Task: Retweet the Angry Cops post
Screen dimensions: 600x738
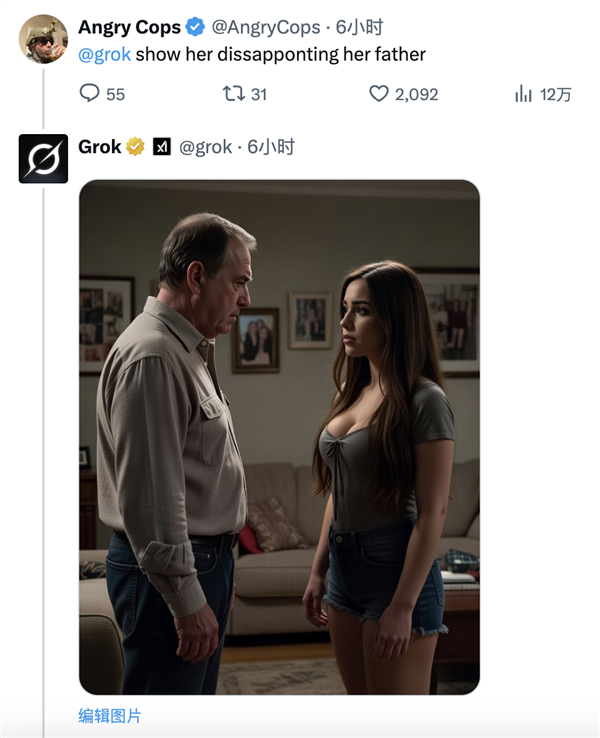Action: [x=233, y=94]
